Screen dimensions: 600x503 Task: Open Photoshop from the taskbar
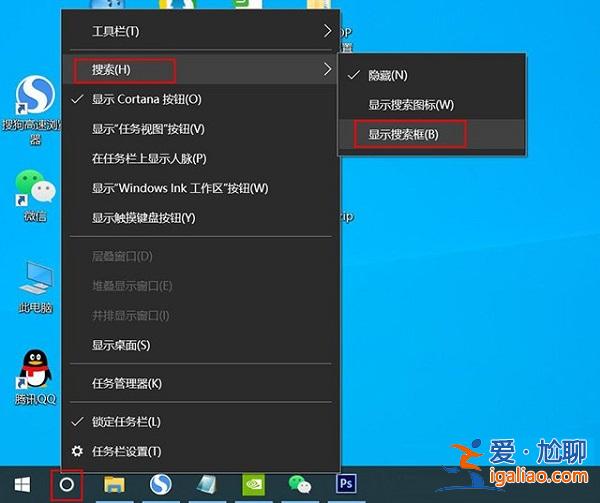click(346, 484)
